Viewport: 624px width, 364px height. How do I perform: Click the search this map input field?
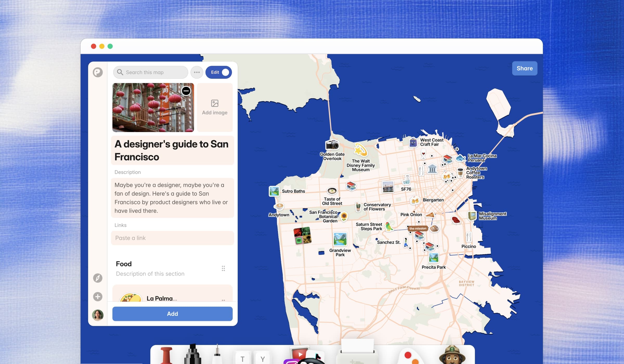click(x=150, y=72)
